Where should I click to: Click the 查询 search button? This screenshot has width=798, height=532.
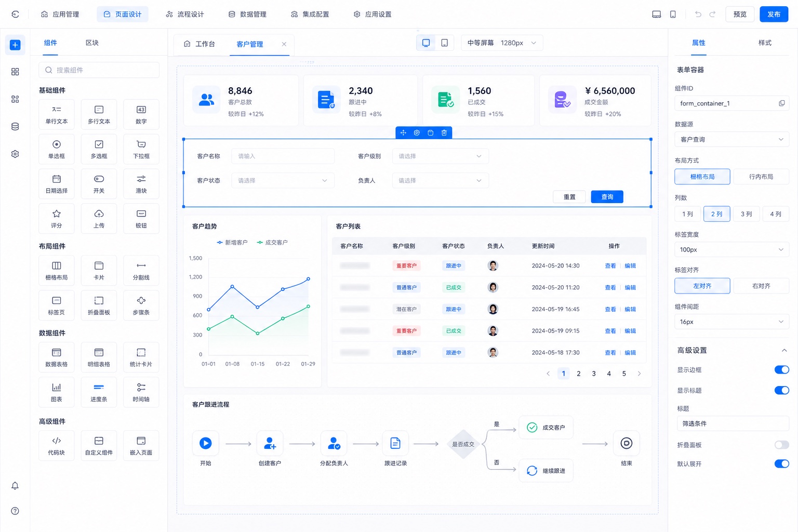pyautogui.click(x=607, y=197)
